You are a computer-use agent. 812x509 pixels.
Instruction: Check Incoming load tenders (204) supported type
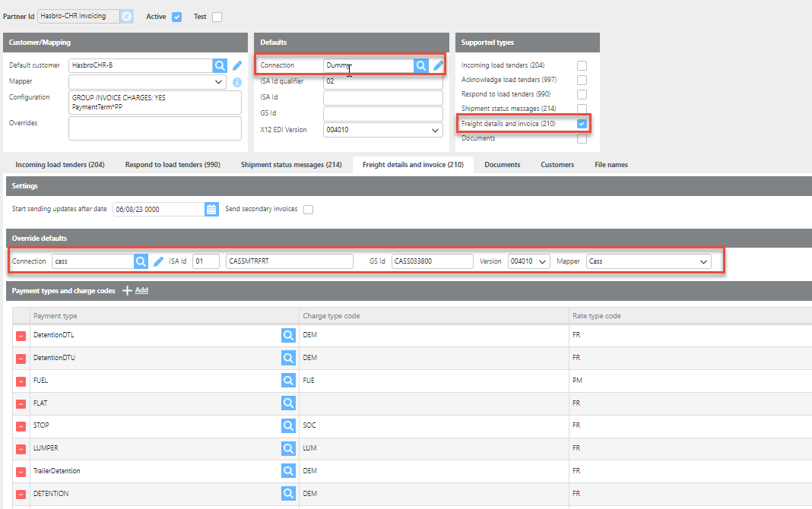pyautogui.click(x=582, y=66)
